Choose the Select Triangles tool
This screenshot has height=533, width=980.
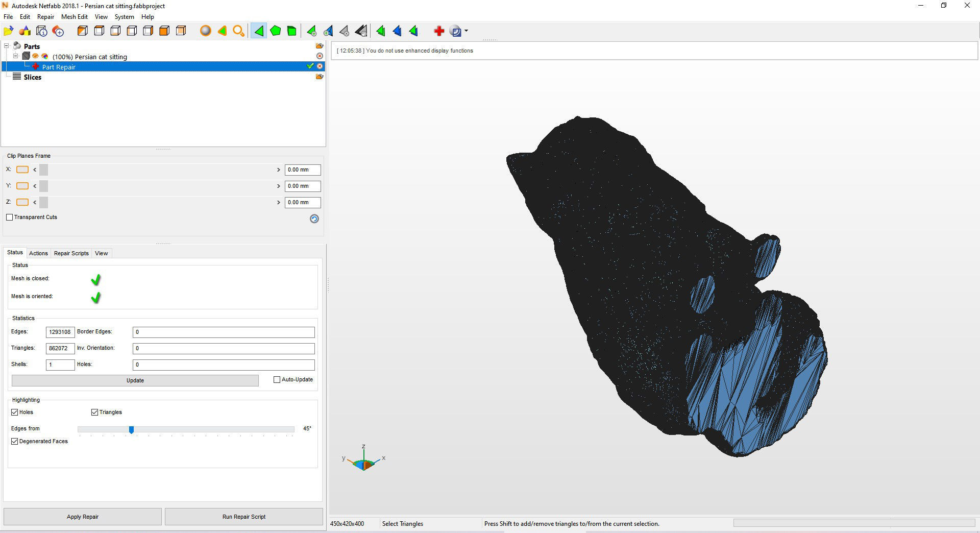259,31
